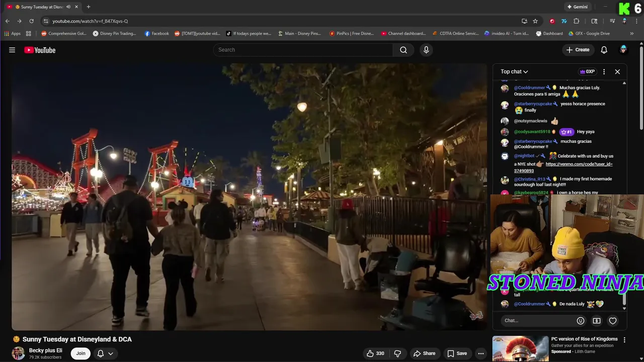Go forward in the browser
Image resolution: width=644 pixels, height=362 pixels.
[x=19, y=21]
